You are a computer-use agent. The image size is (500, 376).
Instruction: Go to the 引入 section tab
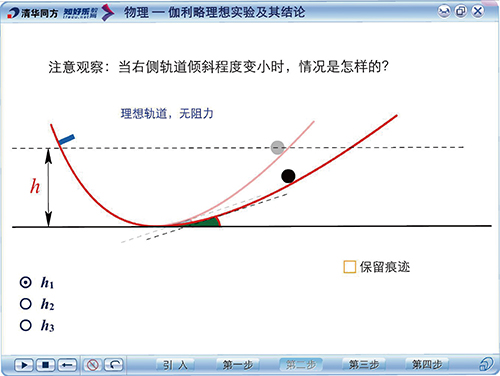pyautogui.click(x=175, y=365)
